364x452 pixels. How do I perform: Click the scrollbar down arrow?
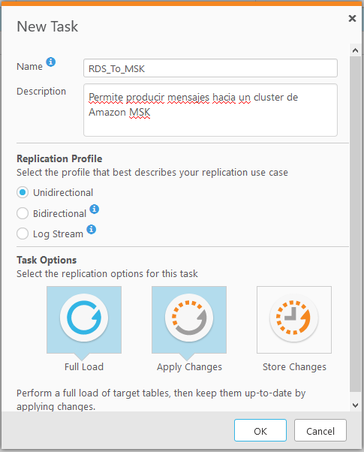tap(355, 405)
